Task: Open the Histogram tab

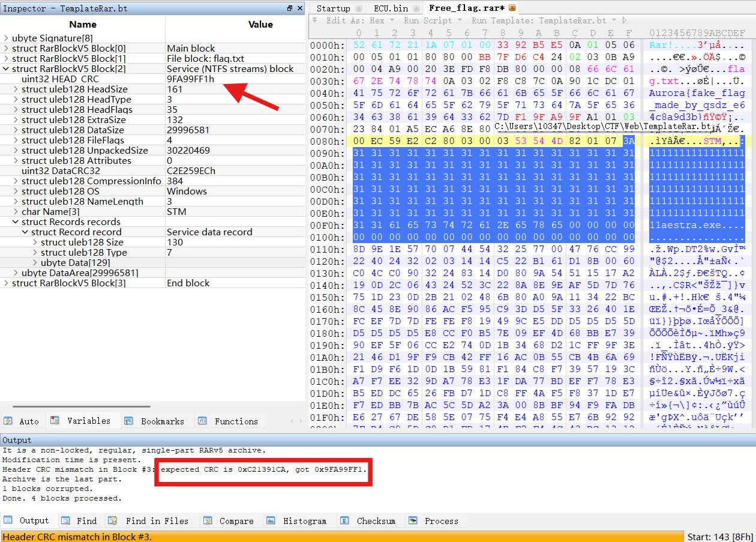Action: [x=298, y=521]
